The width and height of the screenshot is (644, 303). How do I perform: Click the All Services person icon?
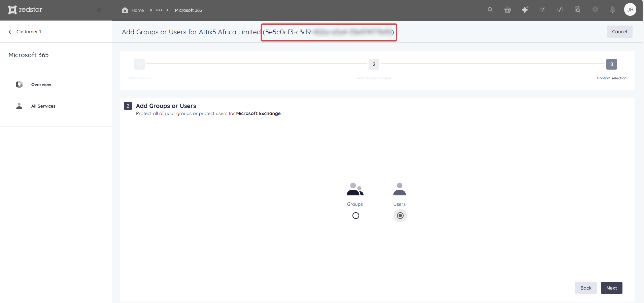pos(19,106)
